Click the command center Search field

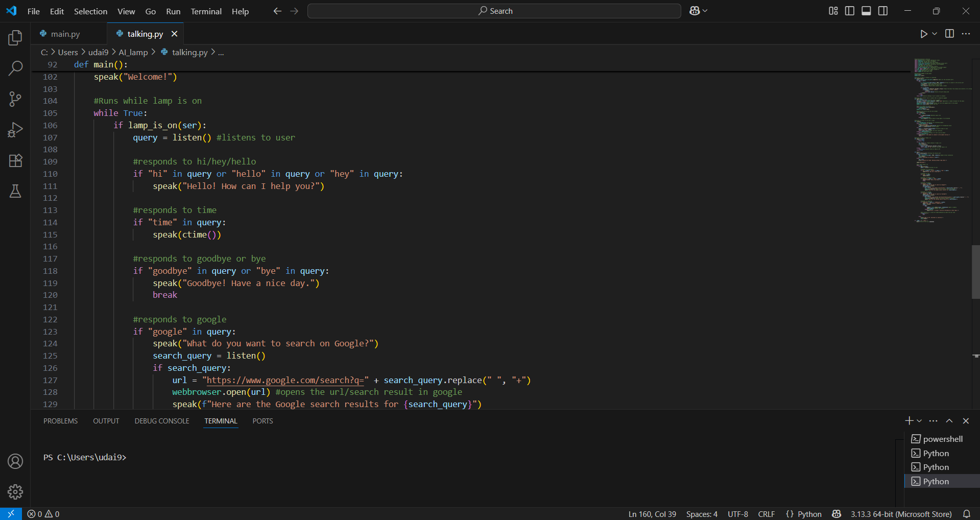[x=494, y=11]
